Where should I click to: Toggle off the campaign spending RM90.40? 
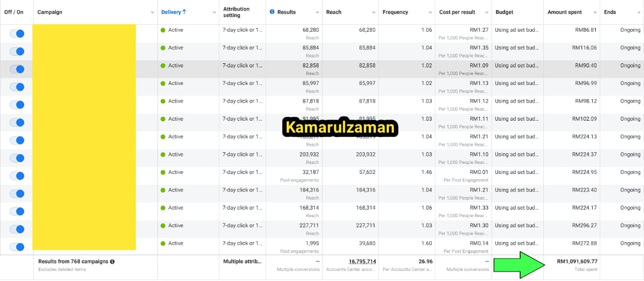[17, 69]
